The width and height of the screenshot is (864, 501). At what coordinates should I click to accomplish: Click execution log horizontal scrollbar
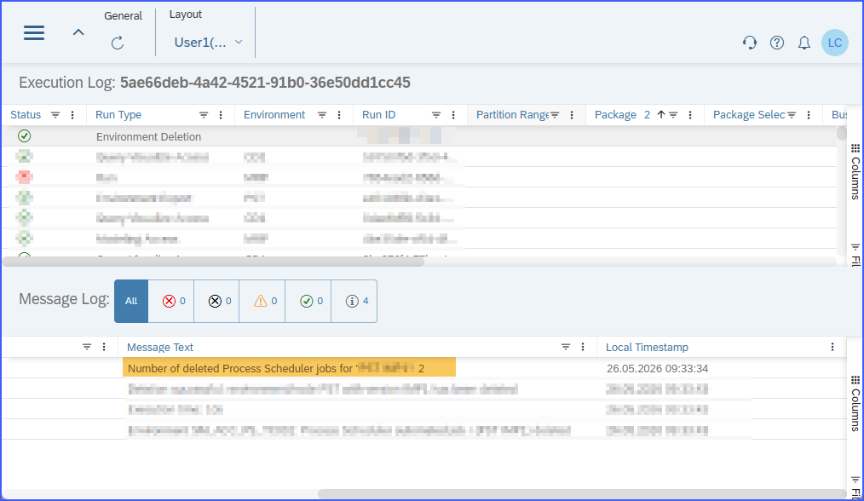coord(213,261)
